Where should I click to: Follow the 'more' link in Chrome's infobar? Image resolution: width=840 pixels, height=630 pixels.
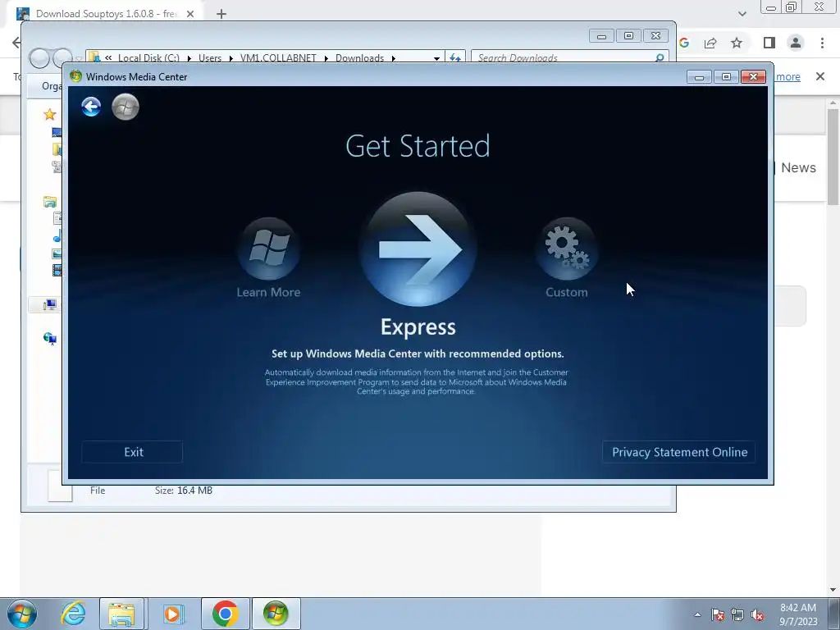click(788, 76)
